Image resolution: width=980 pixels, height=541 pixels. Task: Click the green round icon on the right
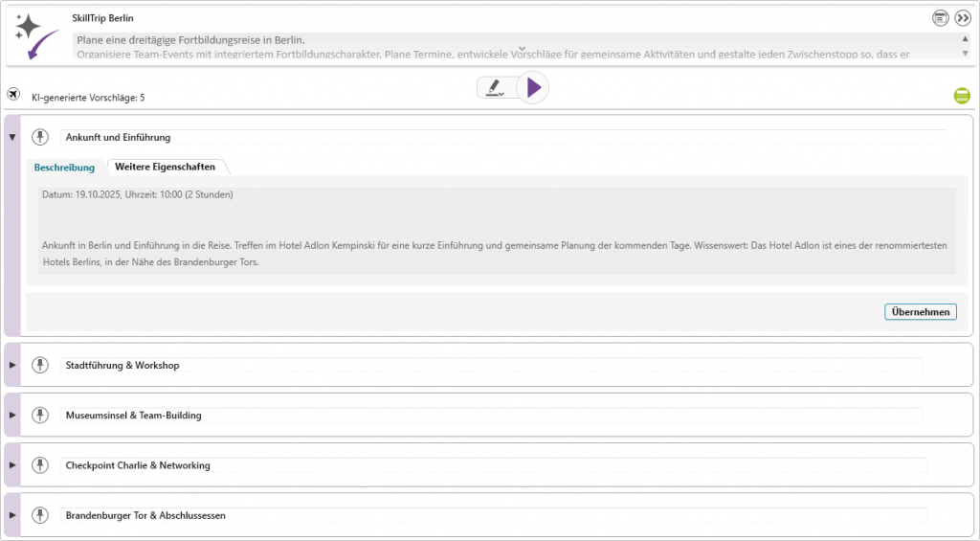[962, 96]
